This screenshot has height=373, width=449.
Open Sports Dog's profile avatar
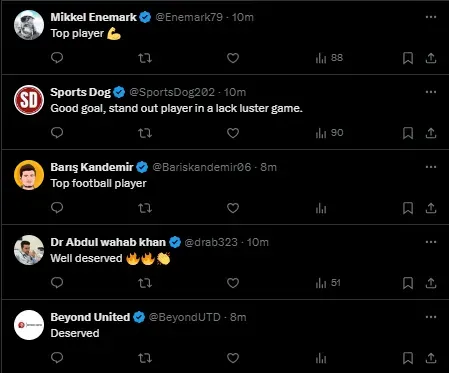point(29,100)
